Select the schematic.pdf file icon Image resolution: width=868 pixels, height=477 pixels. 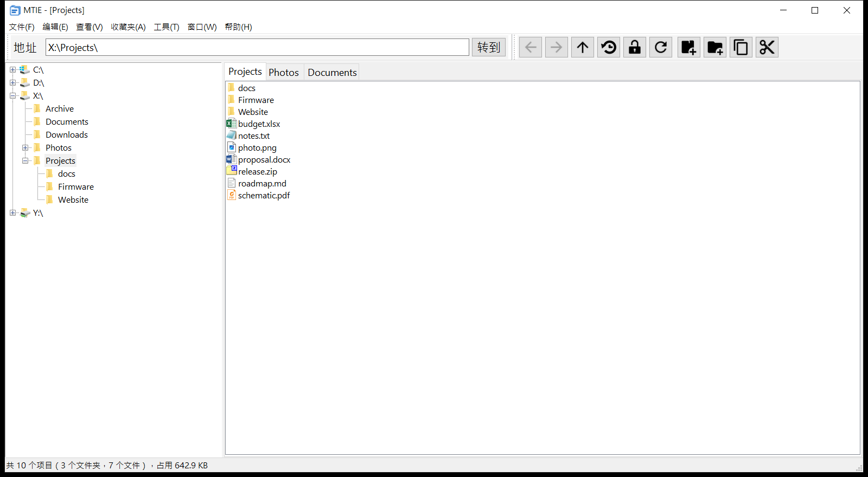[x=232, y=195]
